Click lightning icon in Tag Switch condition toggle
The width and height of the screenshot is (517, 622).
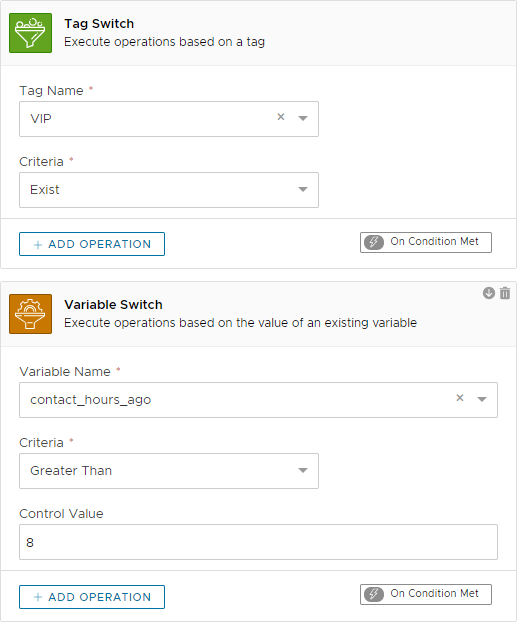(x=374, y=242)
